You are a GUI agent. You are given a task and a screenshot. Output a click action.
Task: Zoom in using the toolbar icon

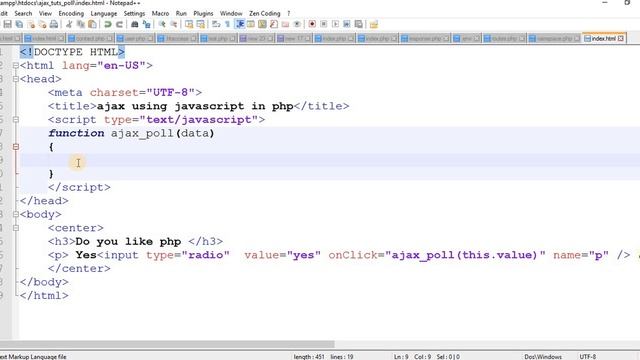click(162, 24)
